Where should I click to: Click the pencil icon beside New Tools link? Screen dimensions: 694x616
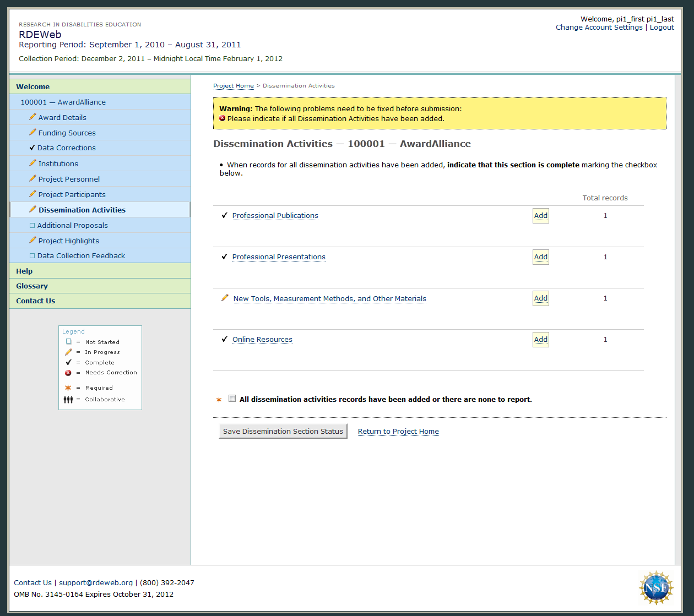click(x=225, y=298)
